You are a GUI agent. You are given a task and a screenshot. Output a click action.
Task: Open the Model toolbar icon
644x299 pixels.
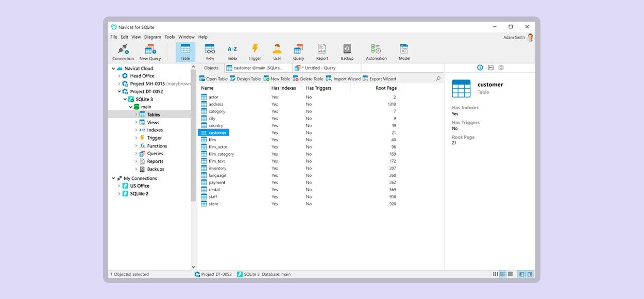[x=404, y=52]
